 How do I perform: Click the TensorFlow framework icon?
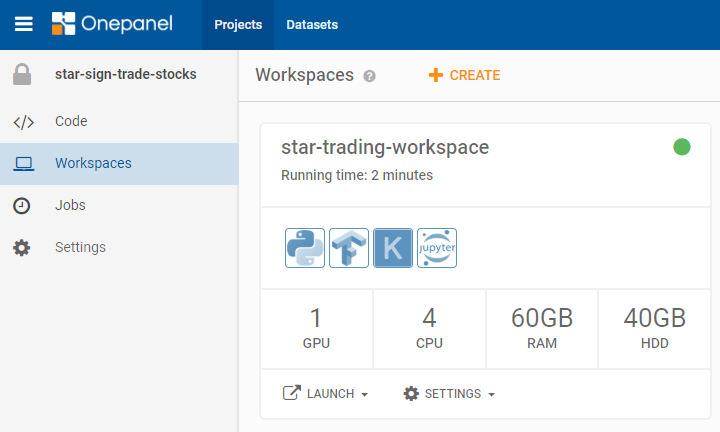click(x=349, y=248)
